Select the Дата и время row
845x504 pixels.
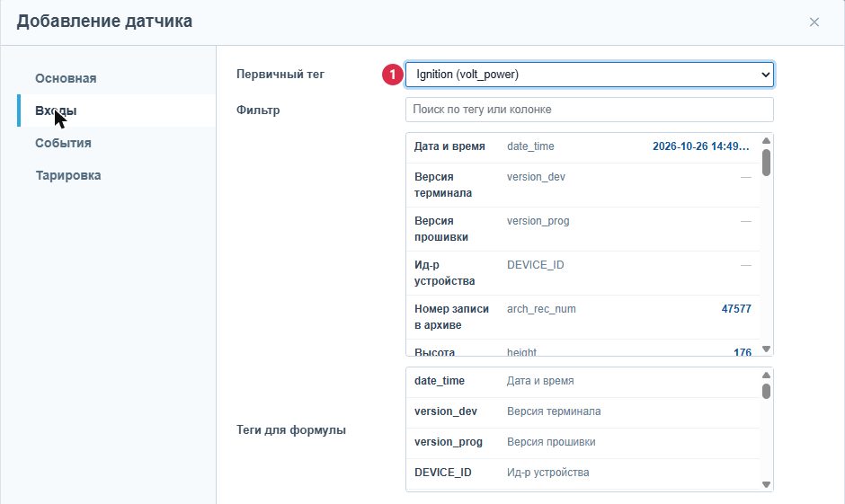(583, 147)
